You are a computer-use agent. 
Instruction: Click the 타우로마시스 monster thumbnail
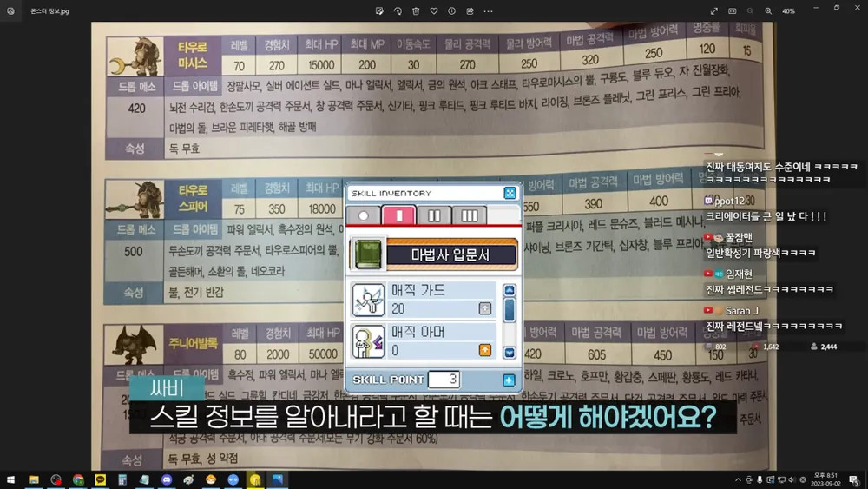tap(135, 56)
